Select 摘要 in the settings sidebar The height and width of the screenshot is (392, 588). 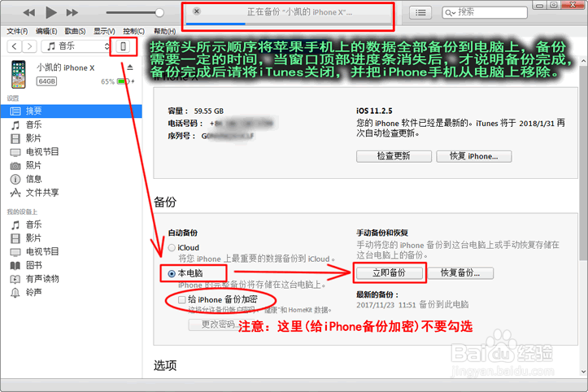pyautogui.click(x=72, y=111)
